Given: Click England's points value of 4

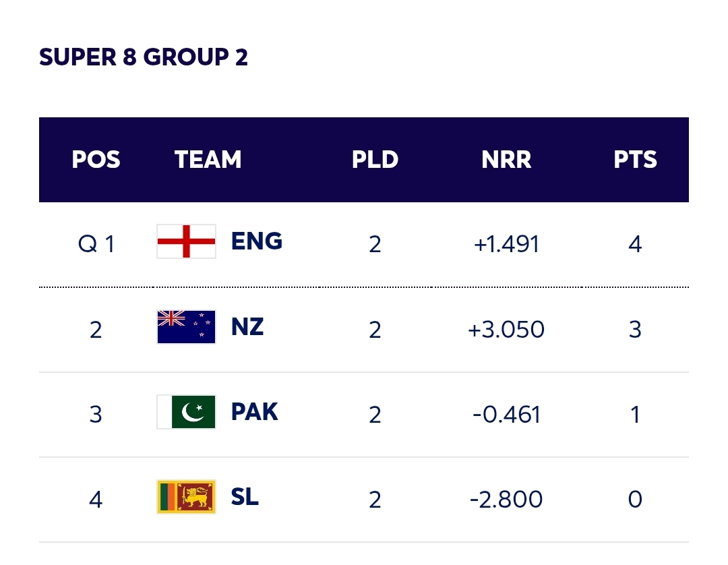Looking at the screenshot, I should [635, 244].
